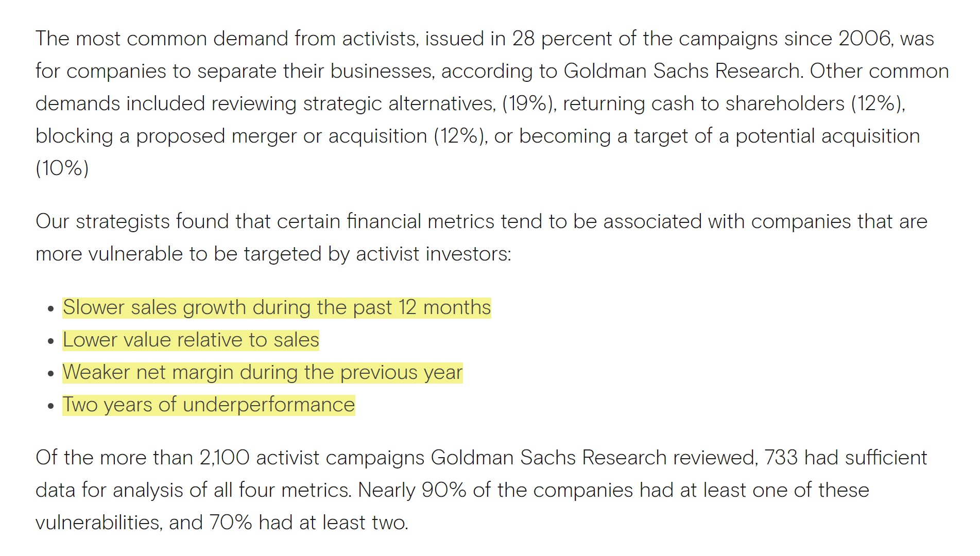Click highlighted 'Lower value relative to sales'

click(191, 340)
